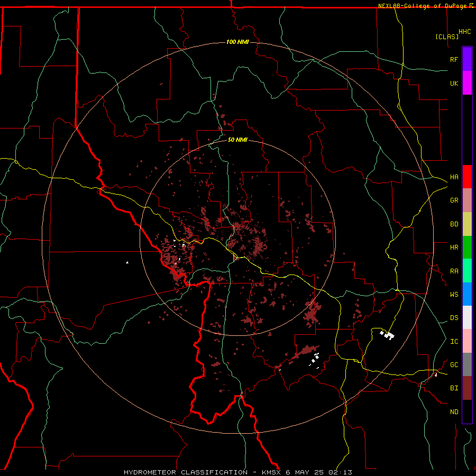Click the red HA legend swatch
The height and width of the screenshot is (476, 476).
[467, 177]
